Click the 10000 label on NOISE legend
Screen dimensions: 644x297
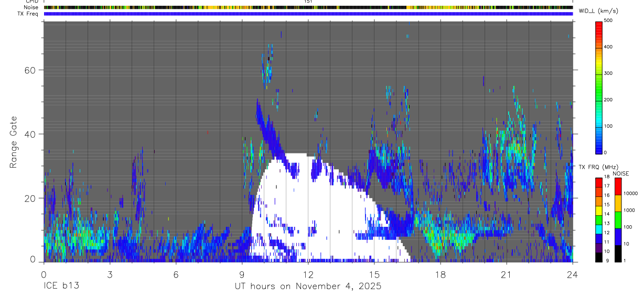coord(630,193)
